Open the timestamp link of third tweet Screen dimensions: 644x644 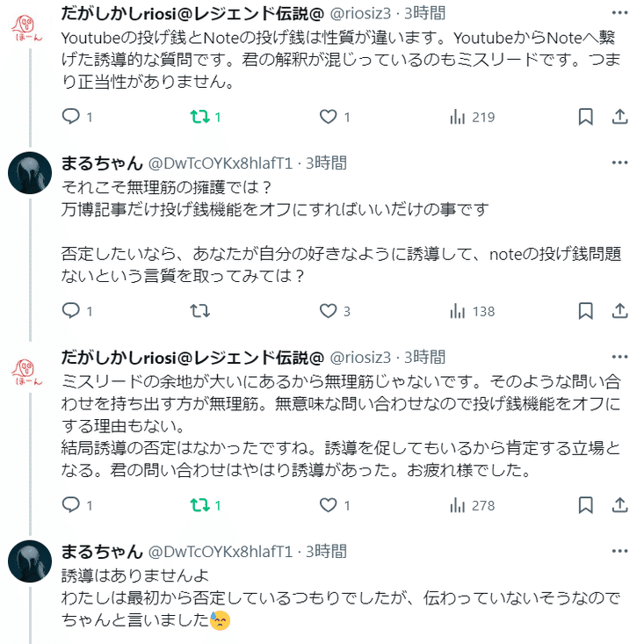point(424,358)
